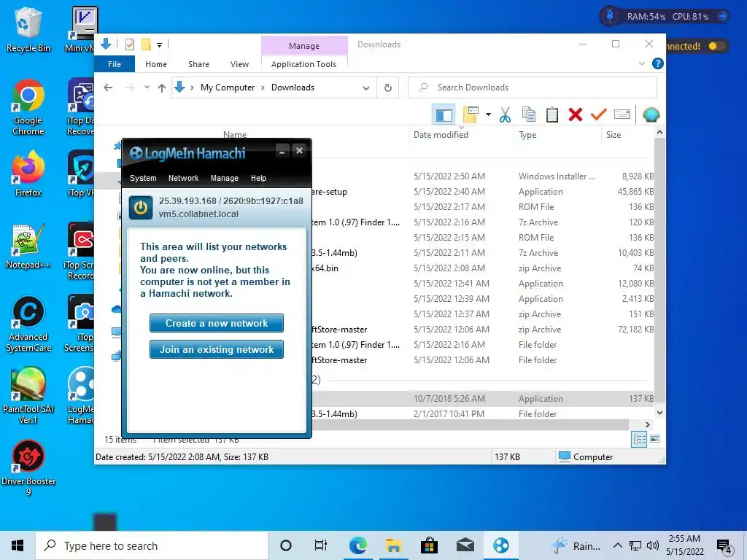
Task: Toggle the navigation pane toolbar button
Action: coord(444,114)
